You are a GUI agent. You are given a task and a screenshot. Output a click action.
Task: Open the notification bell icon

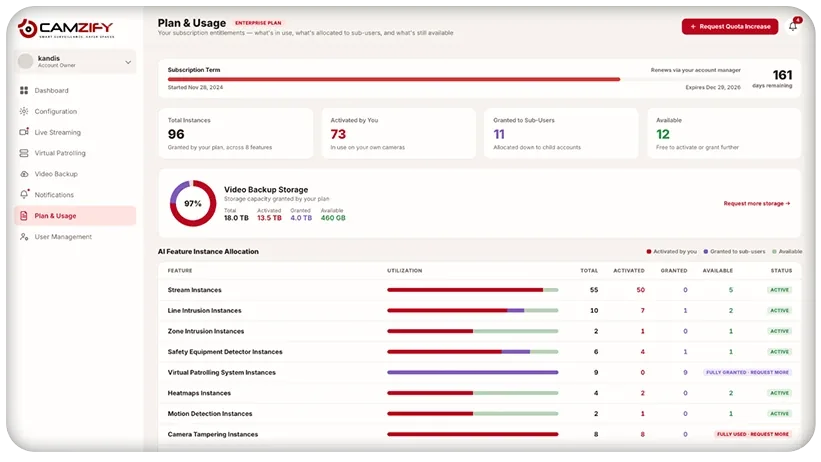pos(793,26)
